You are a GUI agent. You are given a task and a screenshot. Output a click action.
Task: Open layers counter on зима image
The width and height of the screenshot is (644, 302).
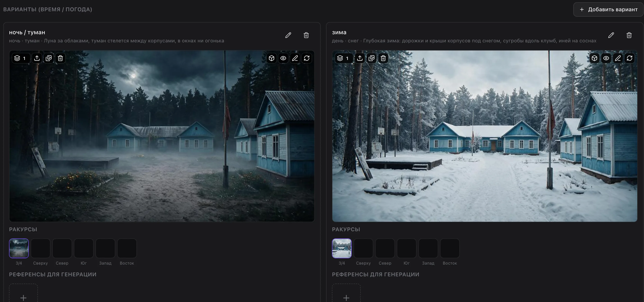click(344, 58)
